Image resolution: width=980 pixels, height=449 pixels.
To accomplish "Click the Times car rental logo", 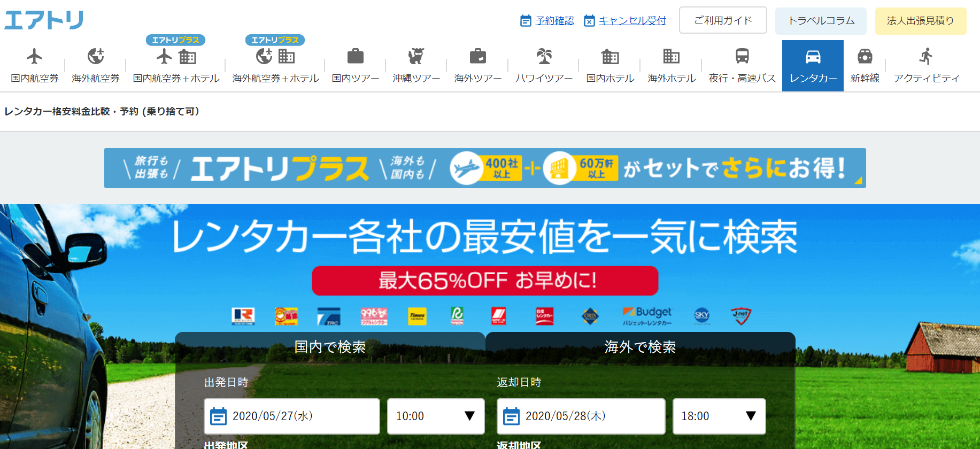I will 417,316.
